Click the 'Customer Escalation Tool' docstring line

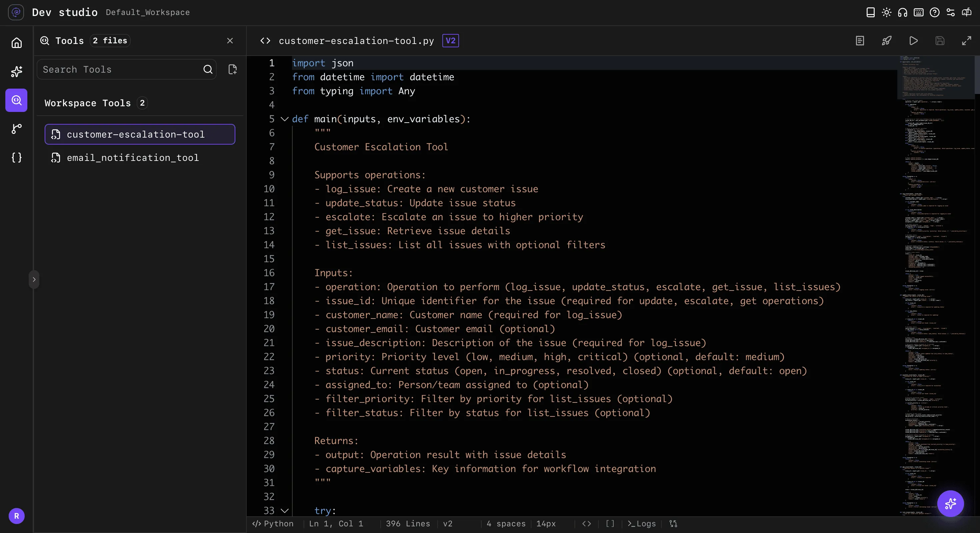click(x=381, y=147)
